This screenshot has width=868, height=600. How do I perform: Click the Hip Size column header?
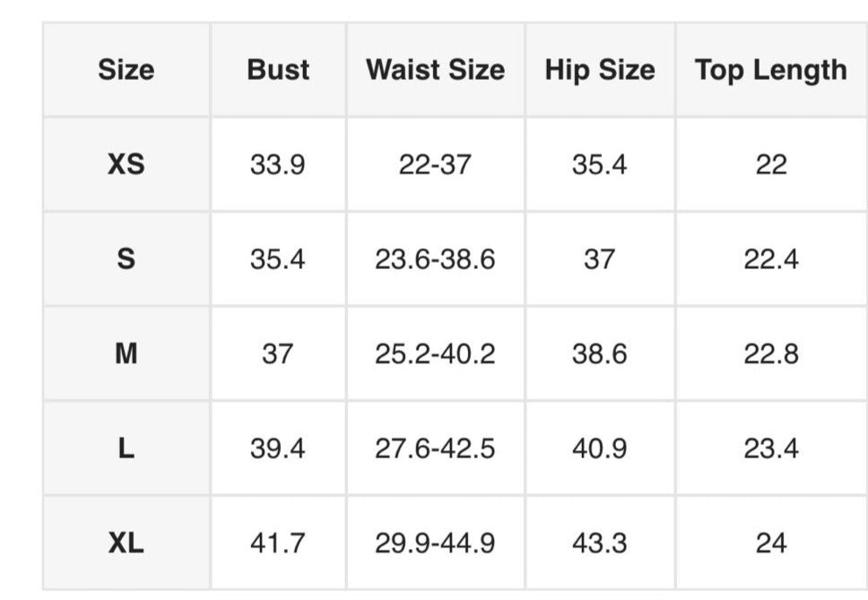(x=600, y=70)
